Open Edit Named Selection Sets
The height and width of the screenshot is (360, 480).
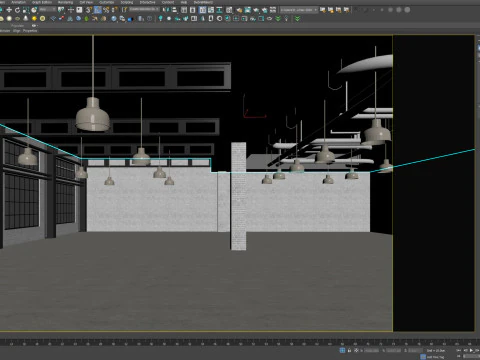124,10
